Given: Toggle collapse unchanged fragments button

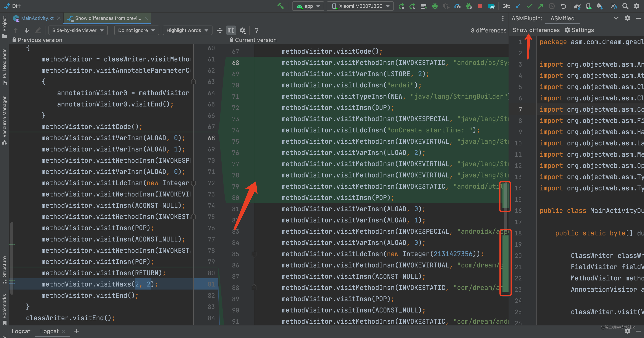Looking at the screenshot, I should (x=220, y=30).
